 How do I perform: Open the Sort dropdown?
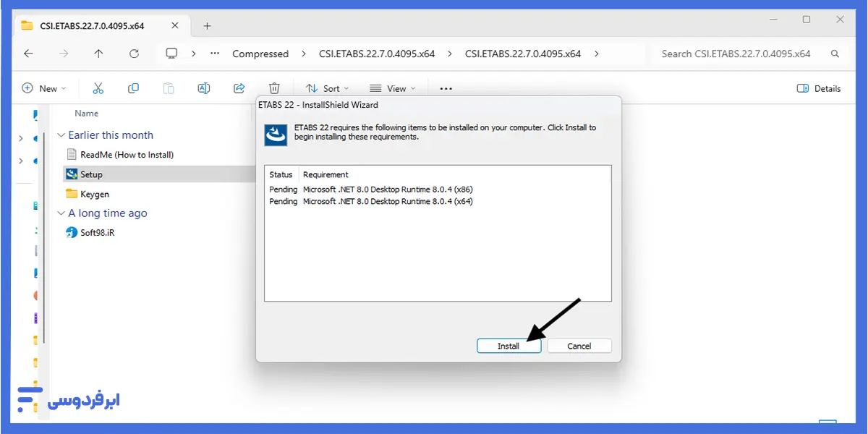coord(327,88)
